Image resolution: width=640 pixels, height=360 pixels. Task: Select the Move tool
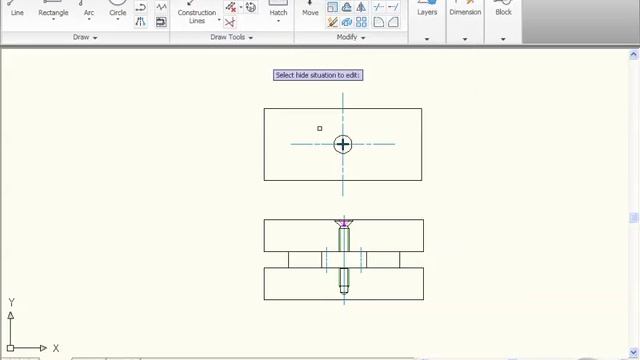(x=310, y=9)
